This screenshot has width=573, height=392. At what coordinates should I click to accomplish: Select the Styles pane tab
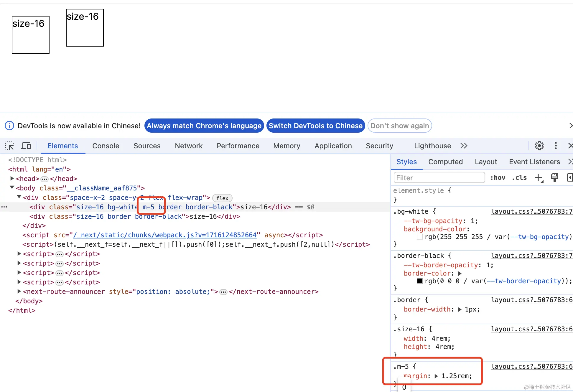(407, 162)
